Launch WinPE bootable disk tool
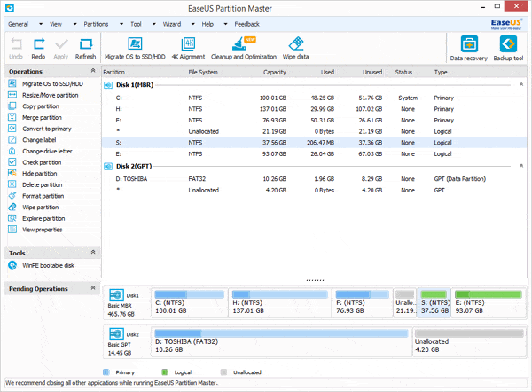Viewport: 532px width, 392px height. (x=48, y=265)
